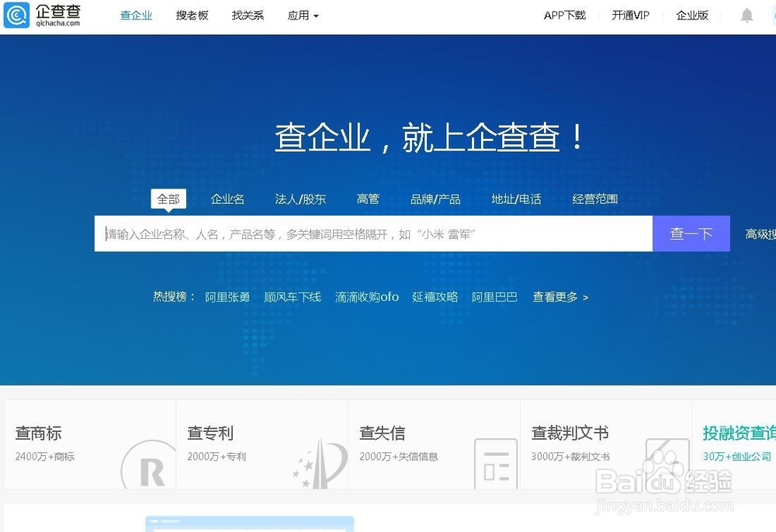
Task: Open the 查专利 heading
Action: tap(210, 433)
